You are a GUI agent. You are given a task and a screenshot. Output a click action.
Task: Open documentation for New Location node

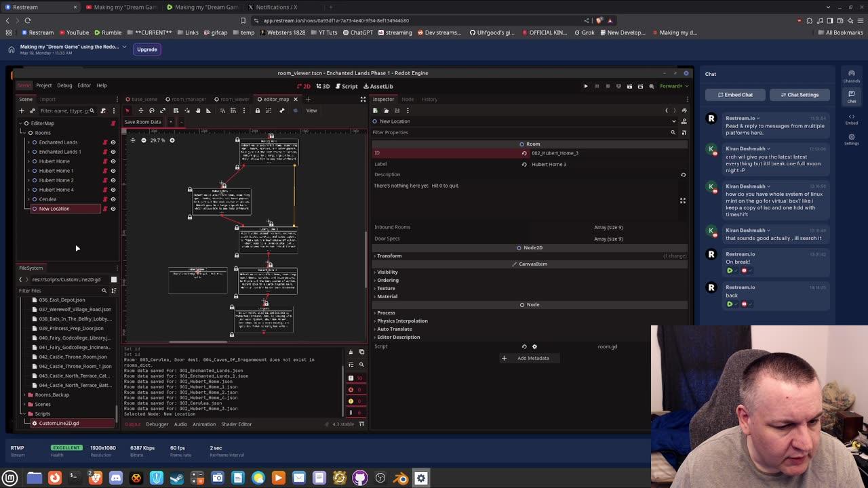[x=684, y=121]
